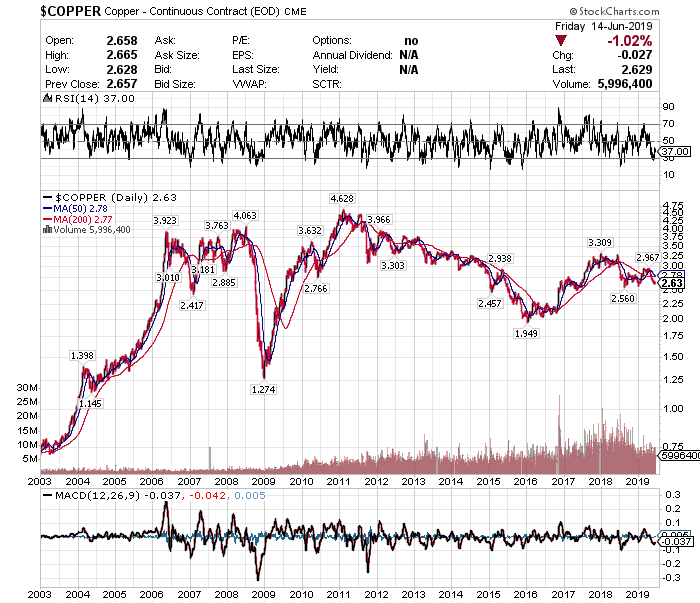Image resolution: width=700 pixels, height=603 pixels.
Task: Click the 2.457 trough price label
Action: point(490,304)
